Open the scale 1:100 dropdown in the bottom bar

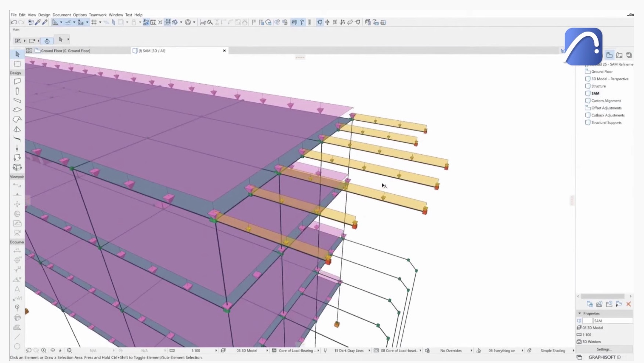(x=196, y=351)
